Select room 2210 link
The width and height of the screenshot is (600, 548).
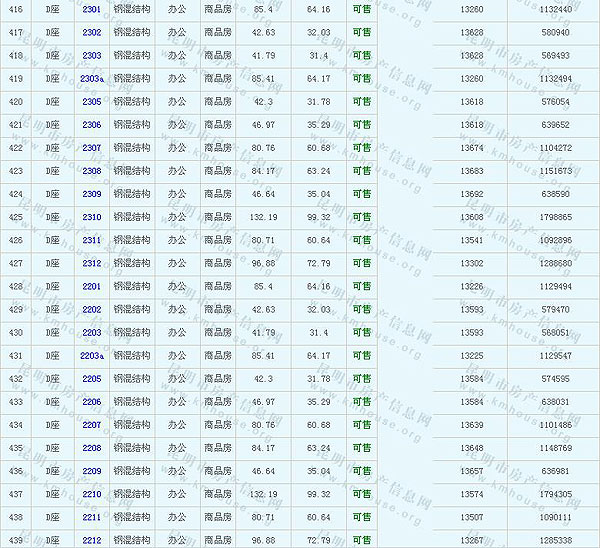(91, 494)
